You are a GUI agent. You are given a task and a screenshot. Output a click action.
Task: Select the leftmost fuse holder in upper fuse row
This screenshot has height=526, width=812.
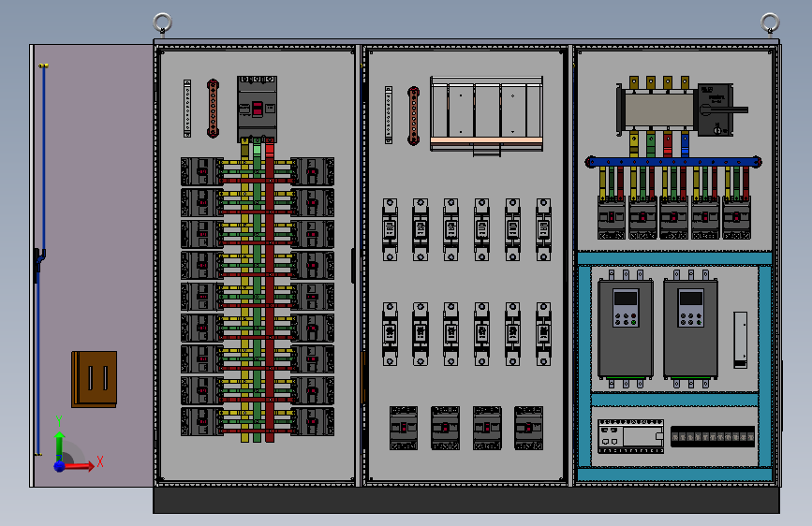coord(390,229)
